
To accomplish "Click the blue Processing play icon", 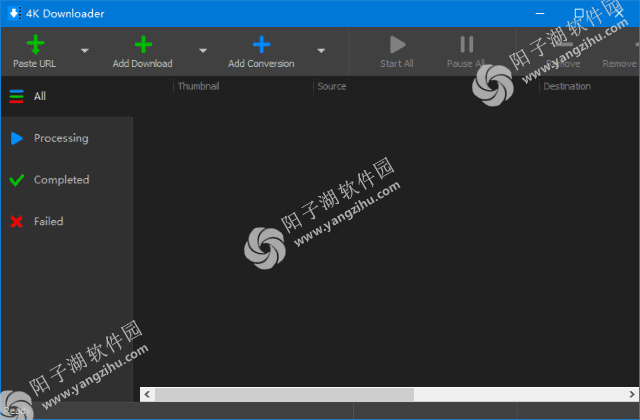I will [16, 138].
